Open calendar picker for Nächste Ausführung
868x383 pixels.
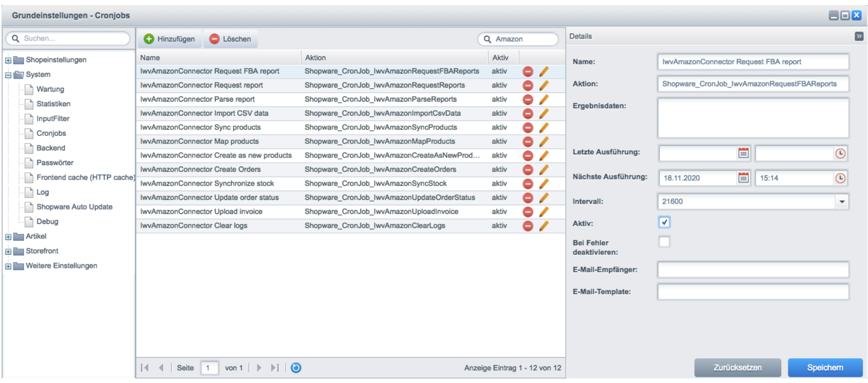[743, 178]
